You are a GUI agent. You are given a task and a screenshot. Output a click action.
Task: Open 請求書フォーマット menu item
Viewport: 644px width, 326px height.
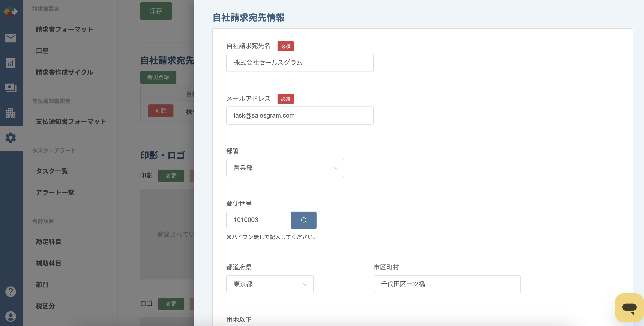coord(64,30)
